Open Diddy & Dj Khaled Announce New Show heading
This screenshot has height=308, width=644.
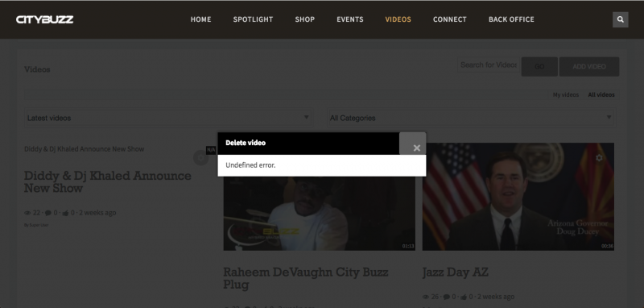(x=108, y=181)
